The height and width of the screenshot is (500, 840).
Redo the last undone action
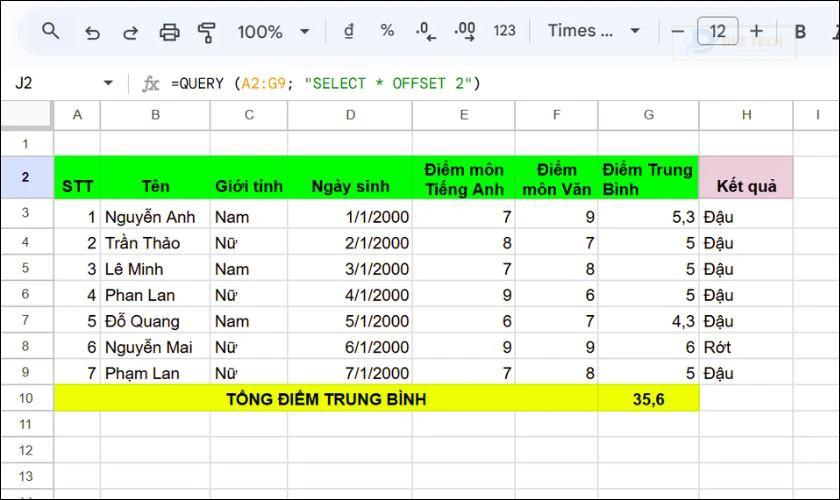click(130, 32)
